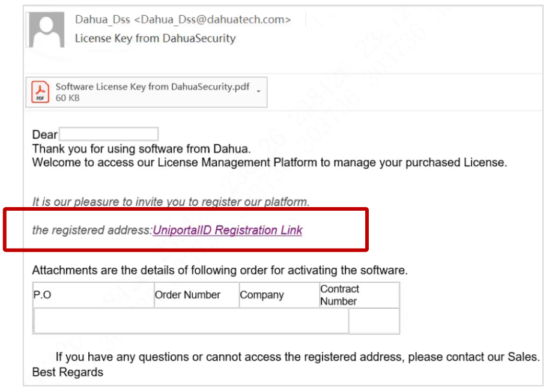Viewport: 549px width, 392px height.
Task: Open the UniportalID Registration Link
Action: point(228,231)
